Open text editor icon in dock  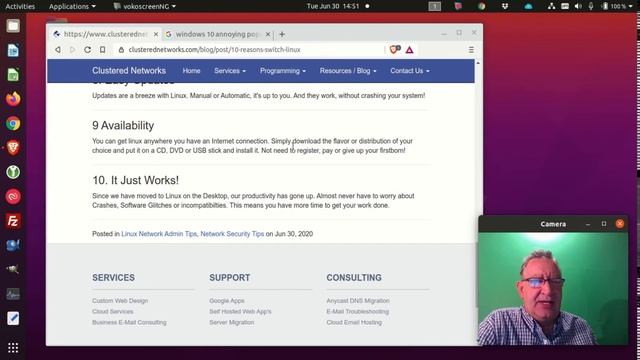[13, 318]
